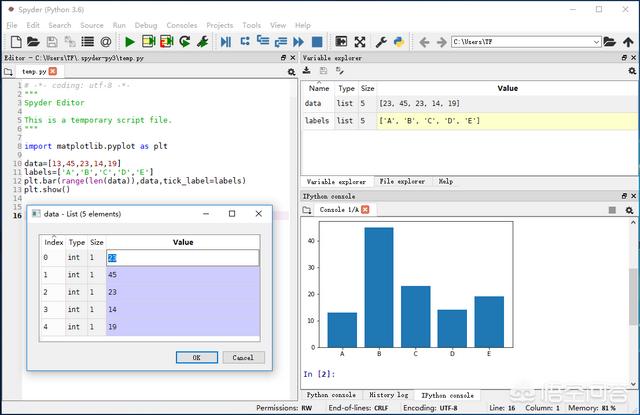Continue debug execution fast-forward icon
The width and height of the screenshot is (640, 415).
pos(298,42)
